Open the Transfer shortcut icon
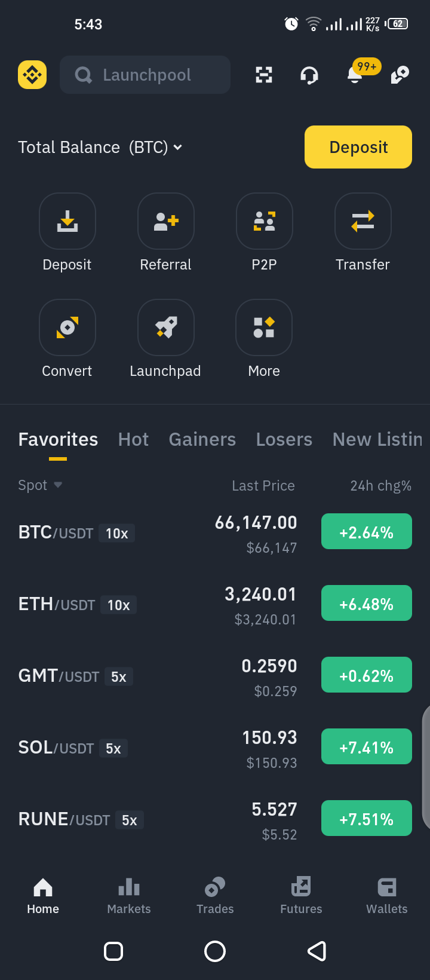This screenshot has width=430, height=980. 363,221
